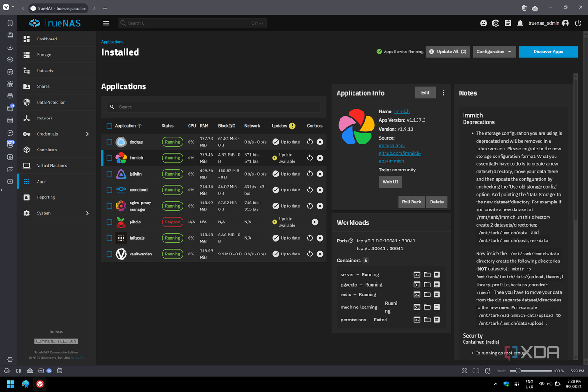The height and width of the screenshot is (392, 588).
Task: Open the jobs clipboard icon
Action: tap(508, 23)
